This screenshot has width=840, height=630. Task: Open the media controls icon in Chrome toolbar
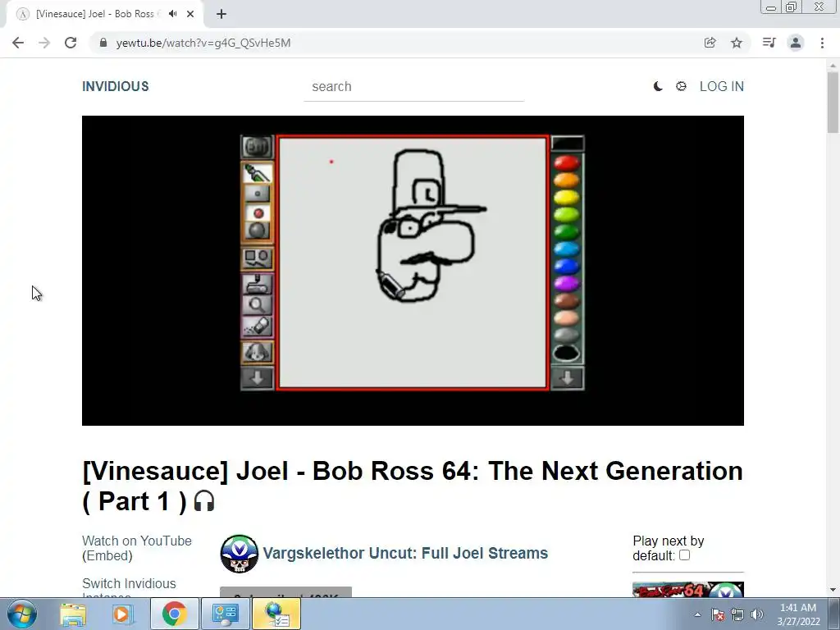pos(769,43)
